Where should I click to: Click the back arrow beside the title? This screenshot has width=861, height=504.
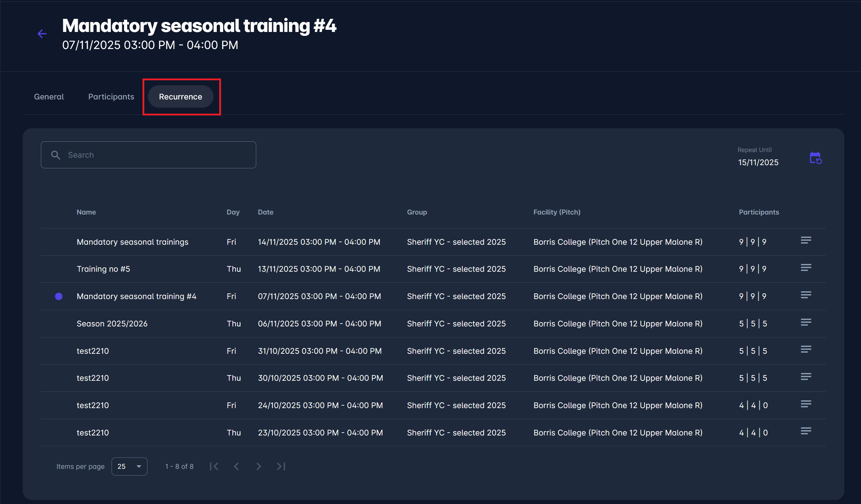pyautogui.click(x=42, y=34)
